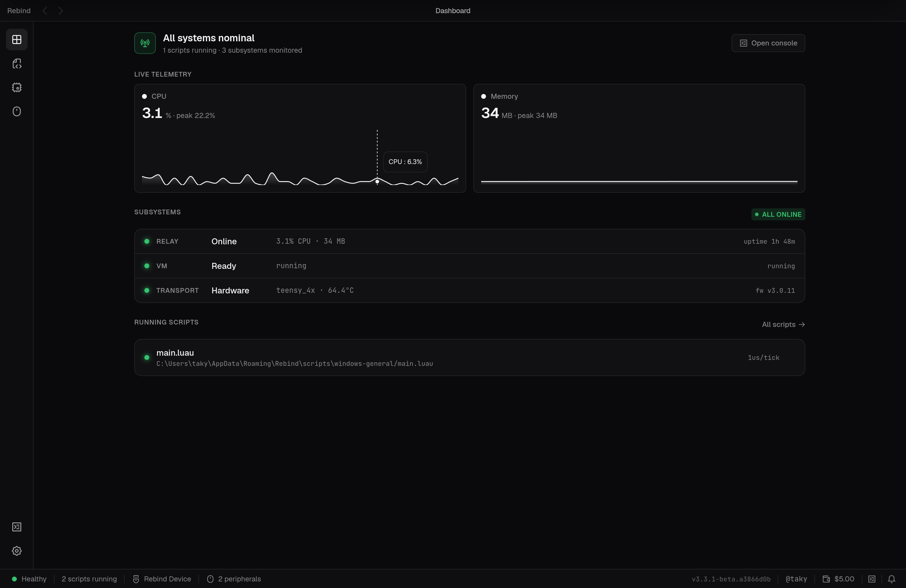Click the green dot on VM row
This screenshot has width=906, height=588.
147,266
